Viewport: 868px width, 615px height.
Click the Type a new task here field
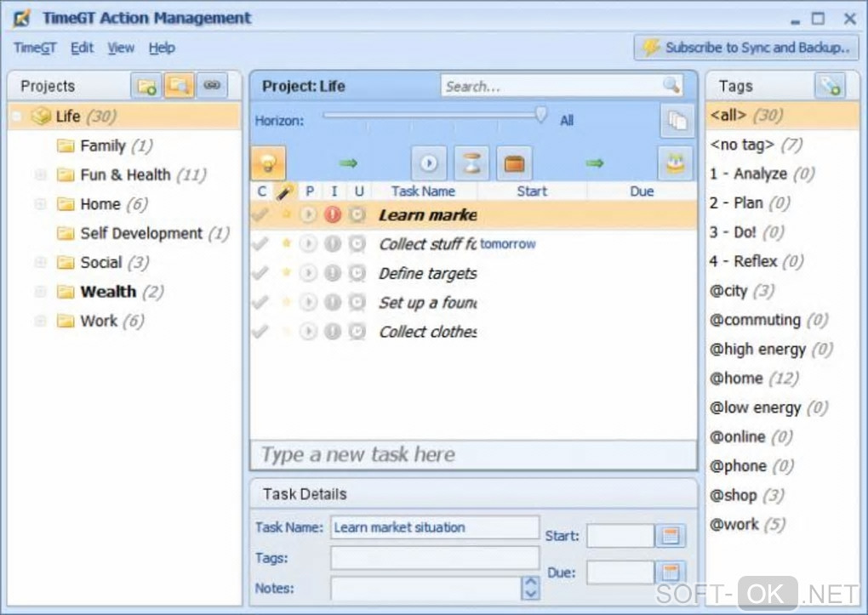click(x=473, y=454)
